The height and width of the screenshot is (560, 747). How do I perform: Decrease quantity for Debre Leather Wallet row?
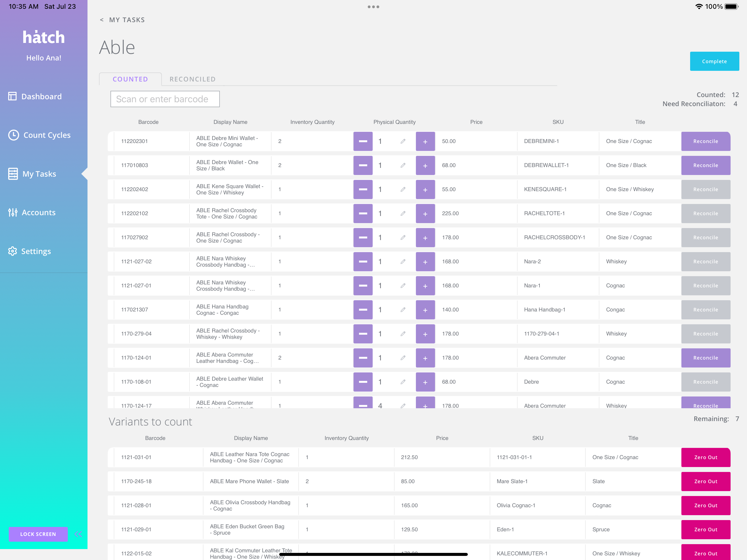pyautogui.click(x=363, y=382)
